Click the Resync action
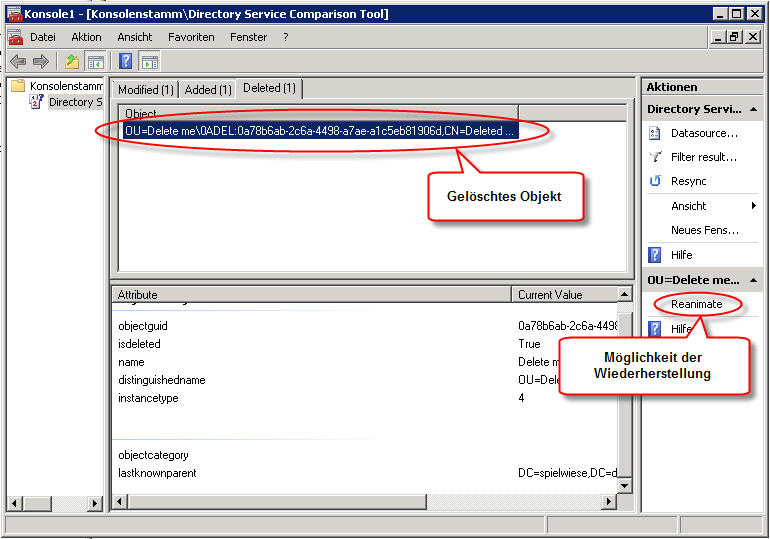770x539 pixels. click(x=688, y=181)
